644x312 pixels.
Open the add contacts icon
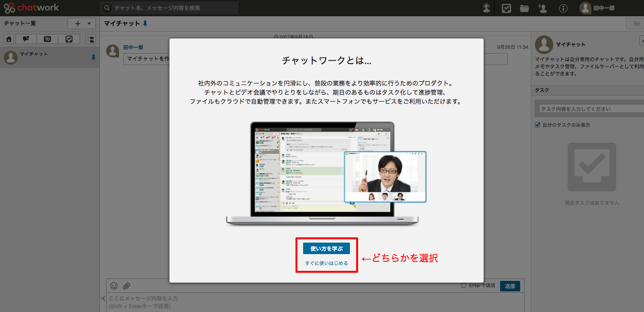[x=542, y=8]
